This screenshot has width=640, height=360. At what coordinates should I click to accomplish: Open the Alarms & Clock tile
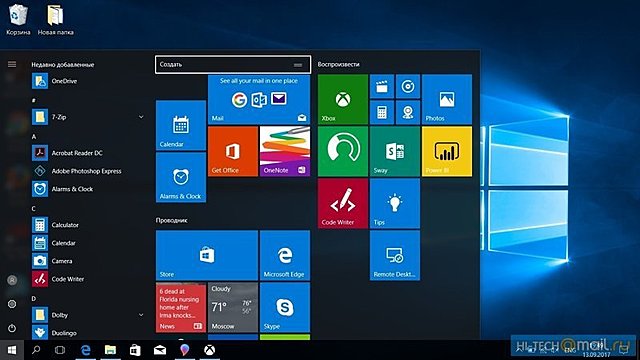coord(181,178)
